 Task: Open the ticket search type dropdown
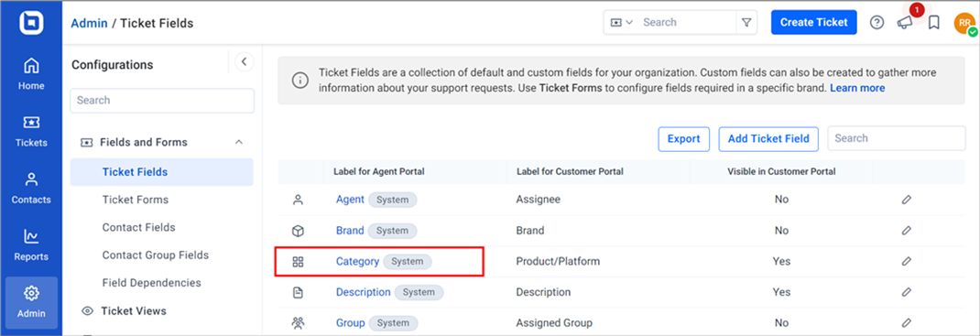point(621,23)
